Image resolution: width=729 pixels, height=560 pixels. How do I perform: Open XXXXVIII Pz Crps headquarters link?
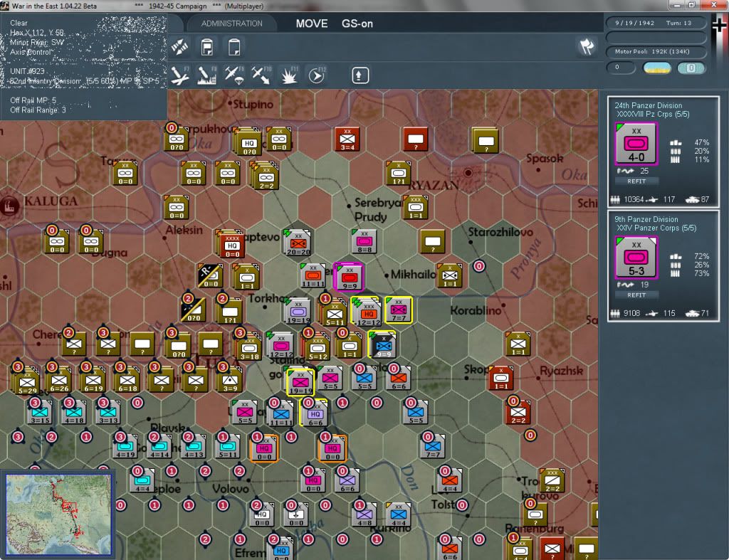[x=654, y=115]
